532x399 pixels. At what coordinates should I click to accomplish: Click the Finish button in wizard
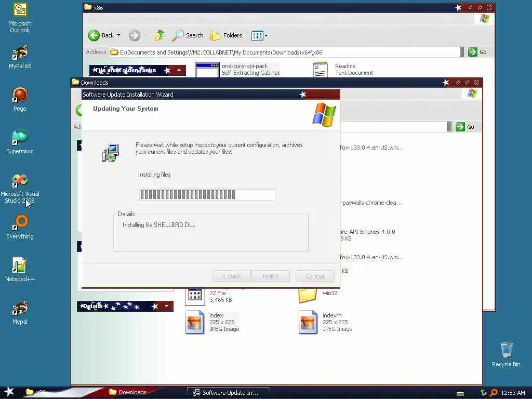pyautogui.click(x=270, y=276)
